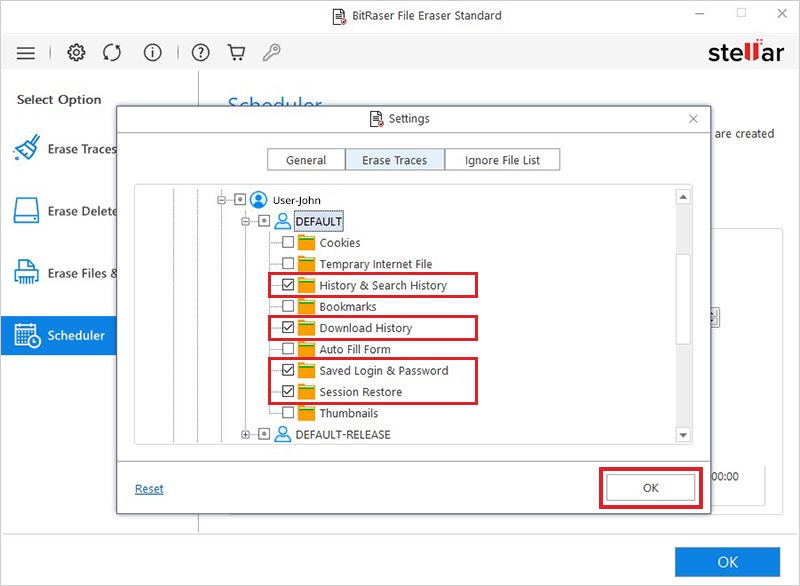Click the blue OK button in main window
Screen dimensions: 800x586
(x=727, y=562)
